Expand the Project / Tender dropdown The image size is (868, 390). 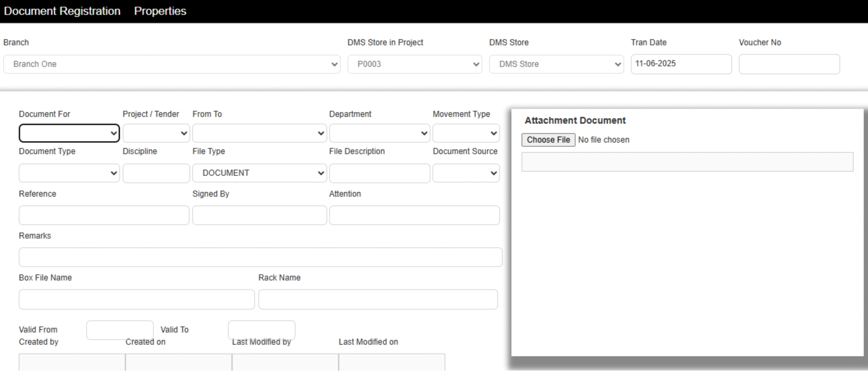[x=156, y=133]
